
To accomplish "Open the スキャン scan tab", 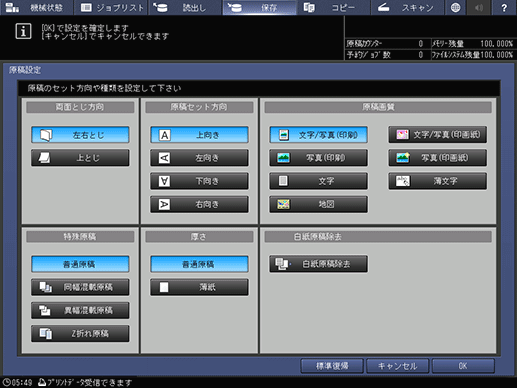I will click(407, 7).
